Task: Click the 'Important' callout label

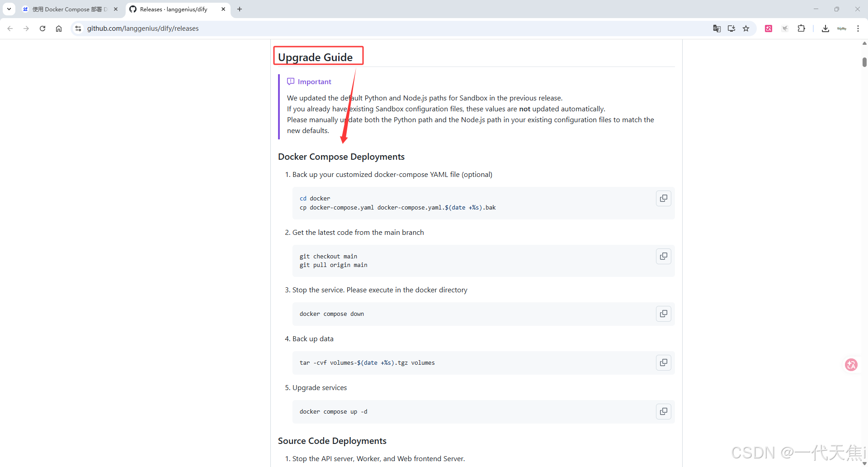Action: pyautogui.click(x=314, y=81)
